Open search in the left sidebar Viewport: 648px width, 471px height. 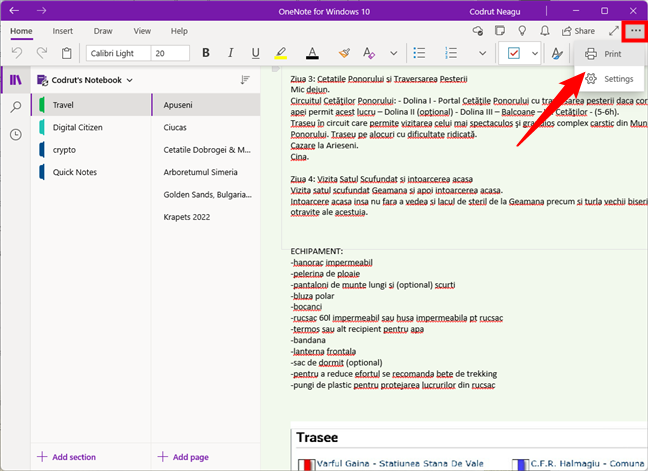(x=15, y=107)
